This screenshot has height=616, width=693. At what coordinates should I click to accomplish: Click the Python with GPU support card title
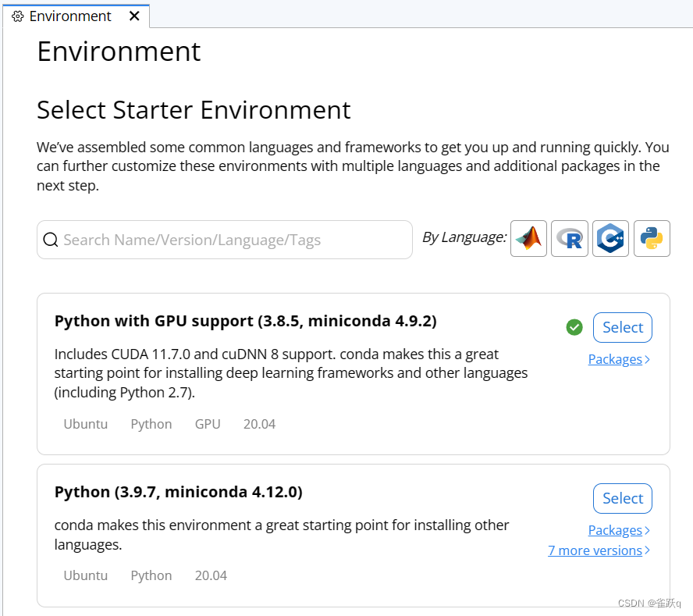click(x=245, y=321)
